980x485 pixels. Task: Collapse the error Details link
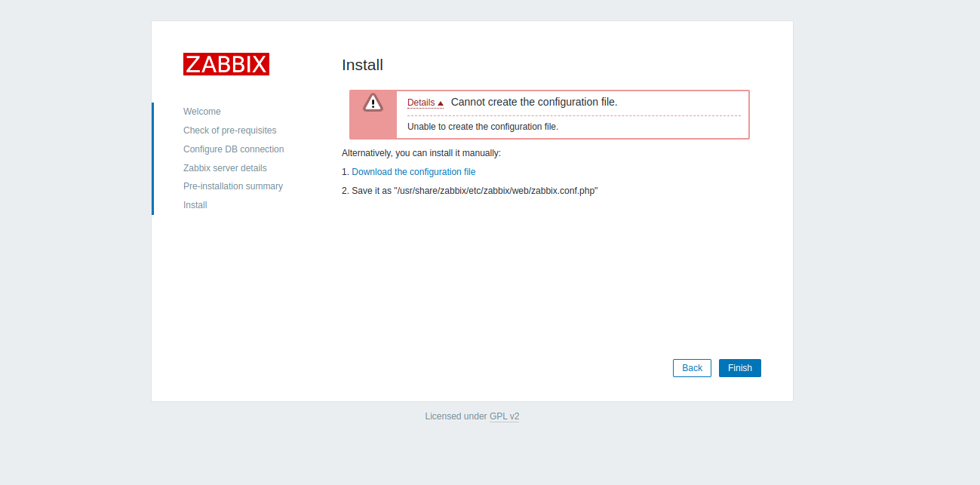pyautogui.click(x=421, y=103)
